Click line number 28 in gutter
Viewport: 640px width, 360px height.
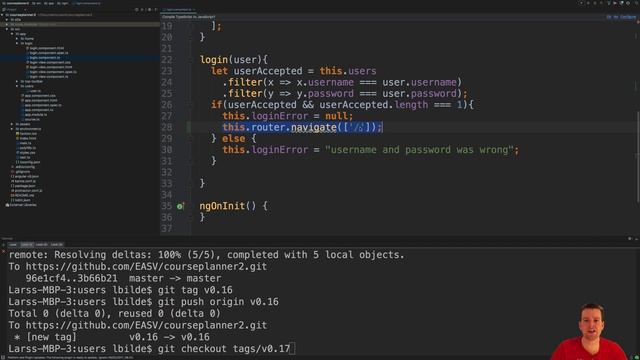click(167, 127)
